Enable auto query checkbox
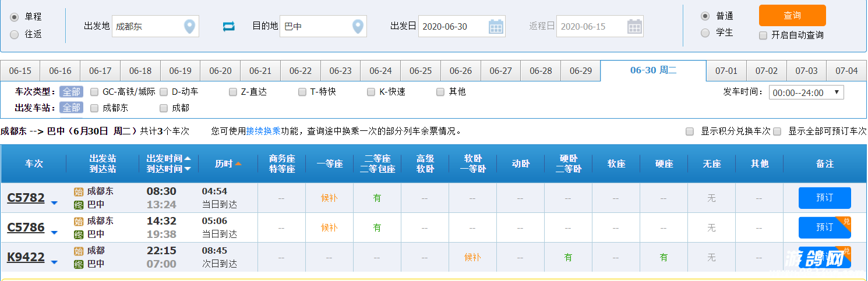Viewport: 868px width, 281px height. pos(763,35)
